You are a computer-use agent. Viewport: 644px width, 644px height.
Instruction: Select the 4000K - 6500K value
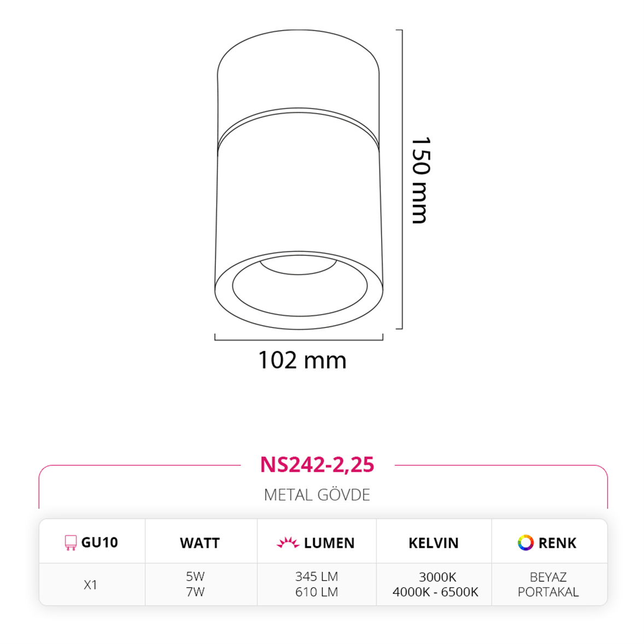coord(435,592)
